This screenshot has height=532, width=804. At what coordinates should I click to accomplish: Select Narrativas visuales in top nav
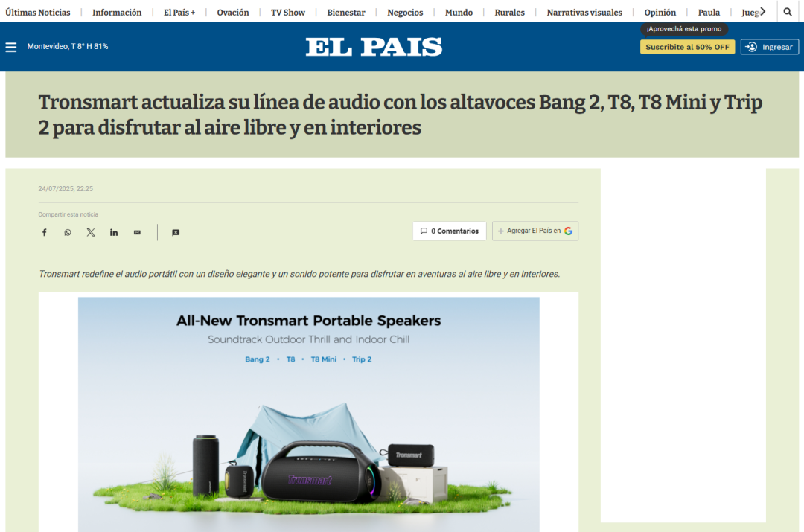(x=584, y=13)
